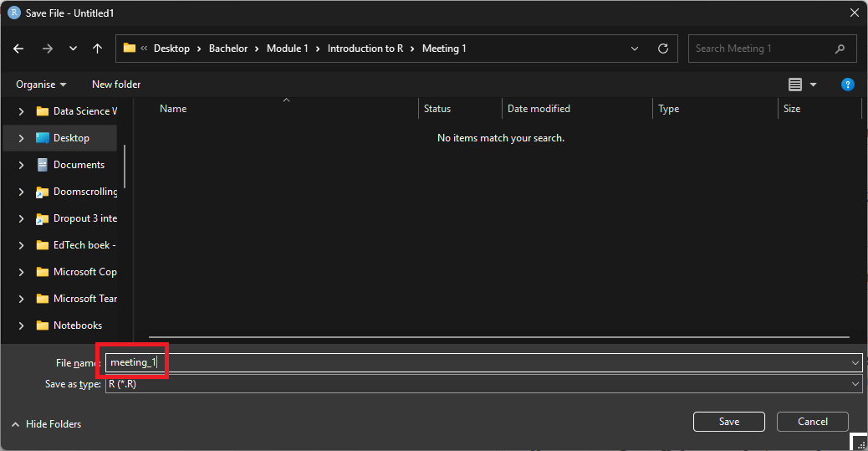Click the change view layout icon
The width and height of the screenshot is (868, 451).
[x=795, y=85]
